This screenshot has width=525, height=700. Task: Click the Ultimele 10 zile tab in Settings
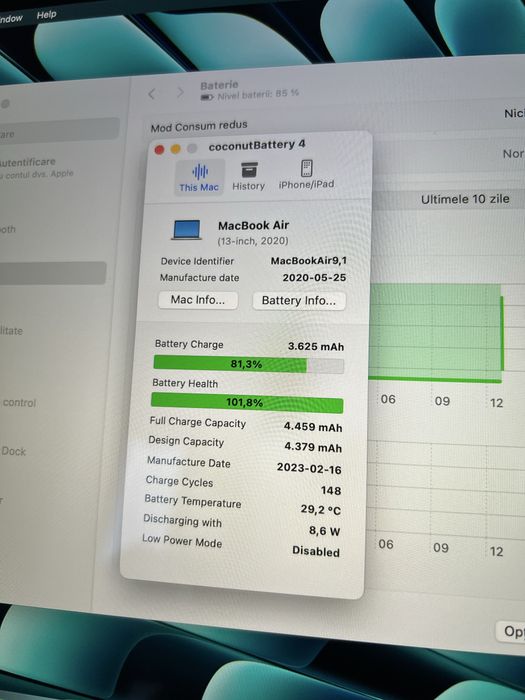pyautogui.click(x=465, y=199)
